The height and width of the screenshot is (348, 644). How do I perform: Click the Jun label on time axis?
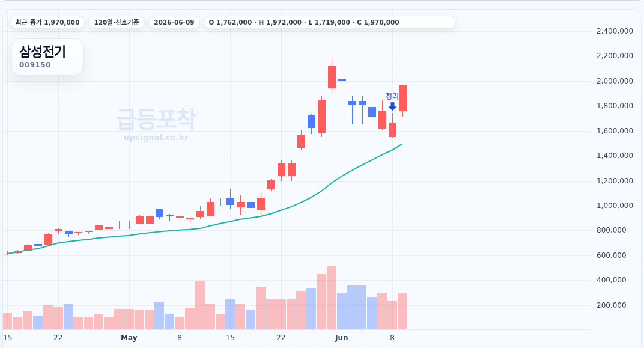click(341, 338)
